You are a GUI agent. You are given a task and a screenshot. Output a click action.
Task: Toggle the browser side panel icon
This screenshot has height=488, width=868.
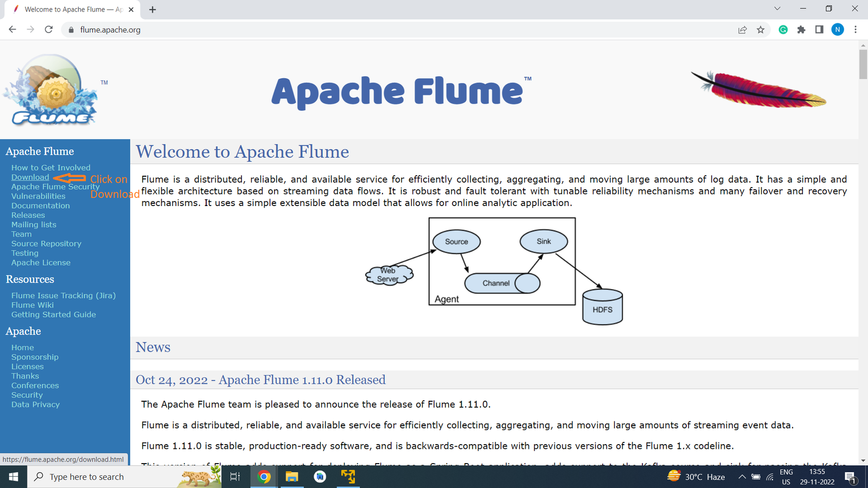(819, 30)
